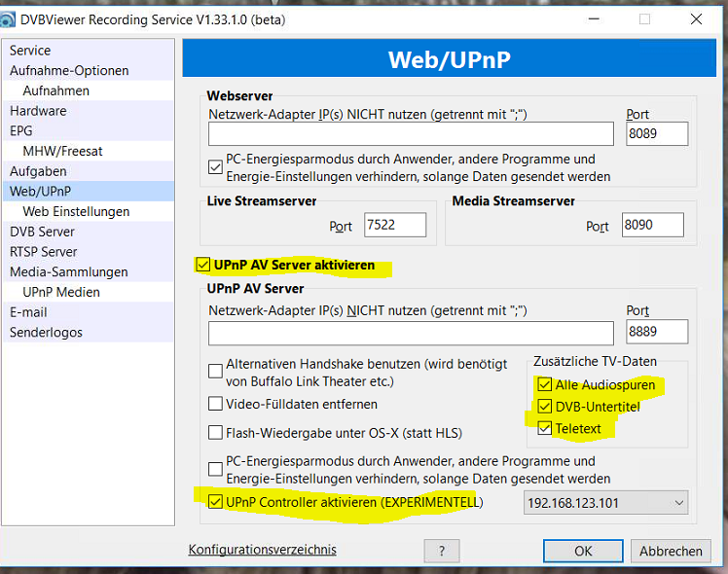Confirm settings with OK button
The width and height of the screenshot is (728, 574).
click(x=583, y=551)
